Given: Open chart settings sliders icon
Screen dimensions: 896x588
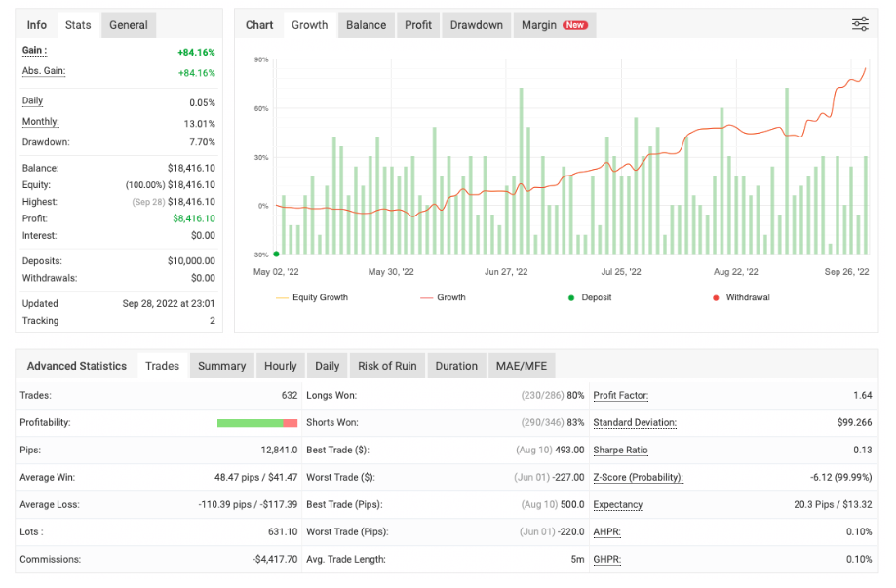Looking at the screenshot, I should point(860,24).
